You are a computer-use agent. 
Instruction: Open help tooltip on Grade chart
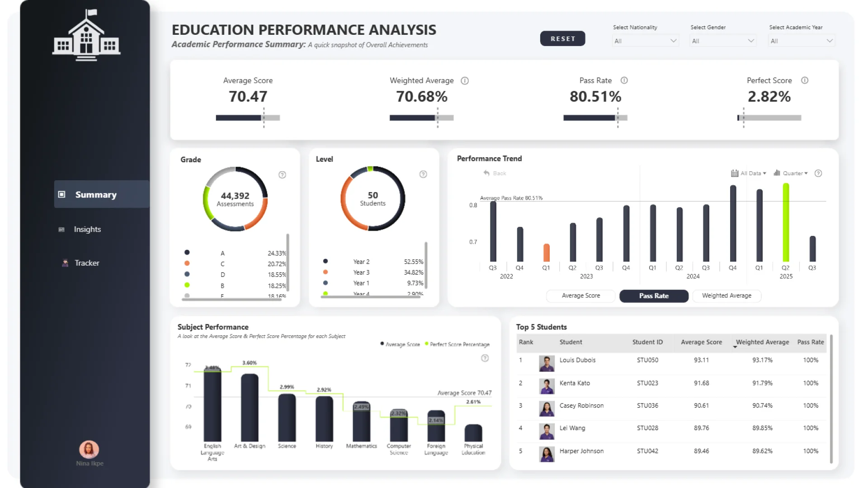click(x=282, y=175)
